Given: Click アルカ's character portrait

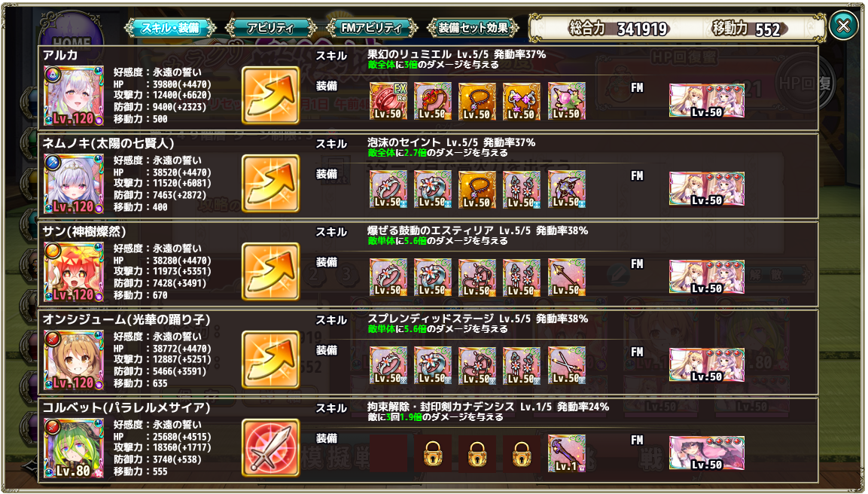Looking at the screenshot, I should tap(74, 96).
